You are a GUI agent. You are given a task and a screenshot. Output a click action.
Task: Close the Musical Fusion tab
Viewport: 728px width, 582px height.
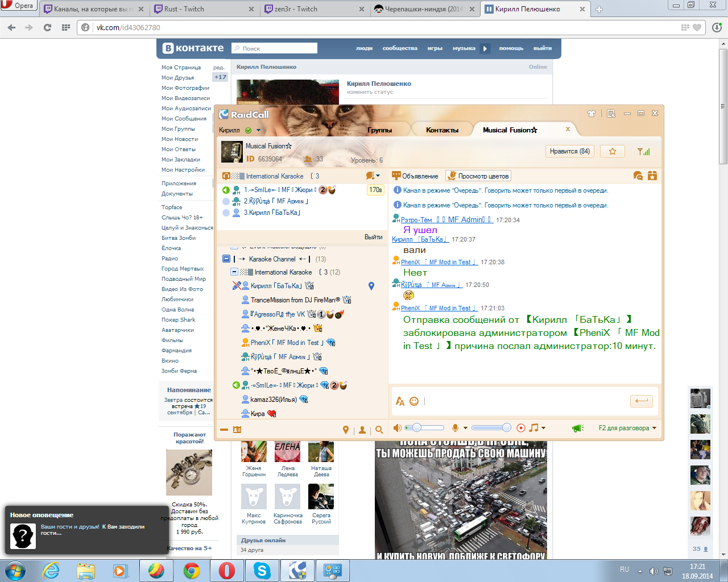pyautogui.click(x=568, y=129)
